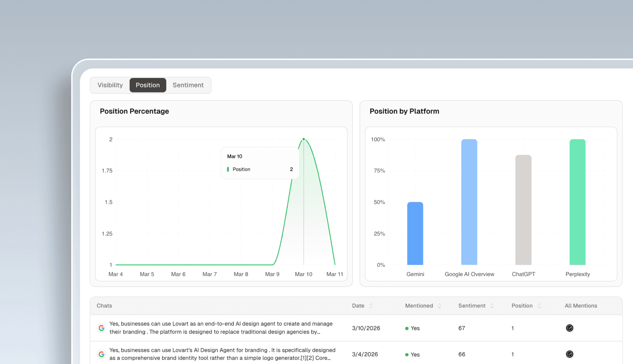Sort table by Date column arrows
Screen dimensions: 633x364
[x=371, y=306]
